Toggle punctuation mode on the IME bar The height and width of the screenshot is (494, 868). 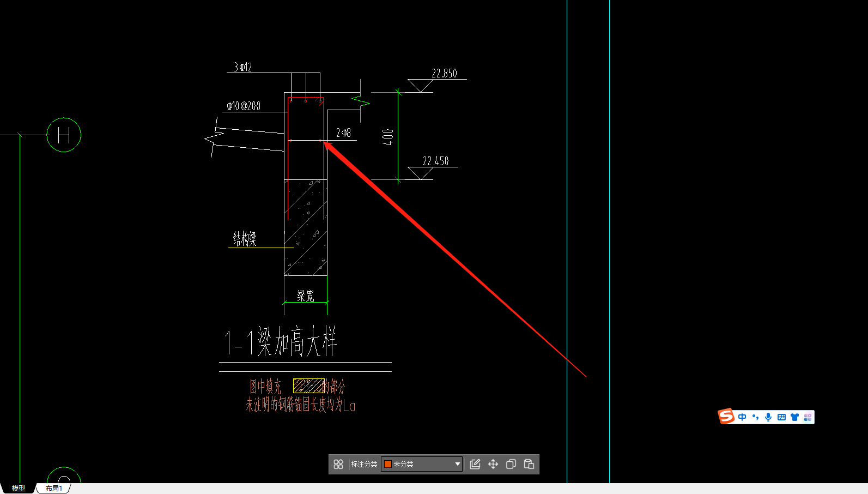click(x=755, y=417)
